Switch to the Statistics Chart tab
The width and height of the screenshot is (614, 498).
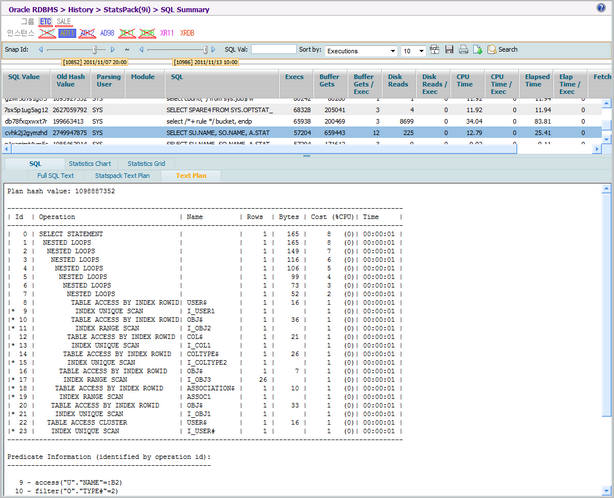(x=90, y=164)
